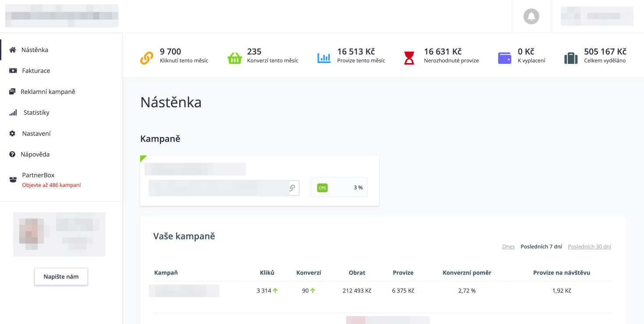
Task: Click the orange link icon for clicks
Action: tap(147, 58)
